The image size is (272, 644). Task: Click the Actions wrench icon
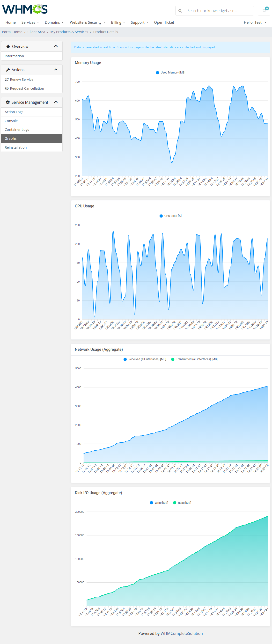coord(8,70)
